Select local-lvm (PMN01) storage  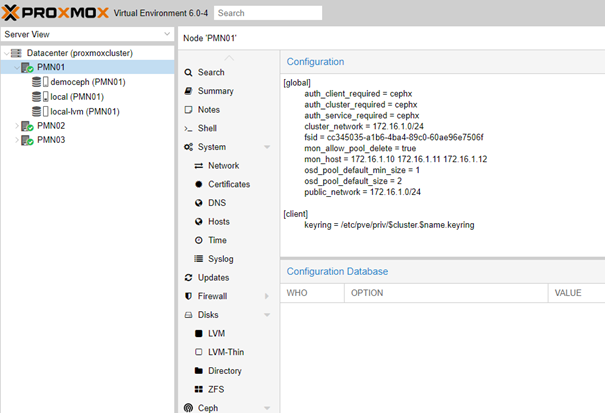(x=84, y=112)
